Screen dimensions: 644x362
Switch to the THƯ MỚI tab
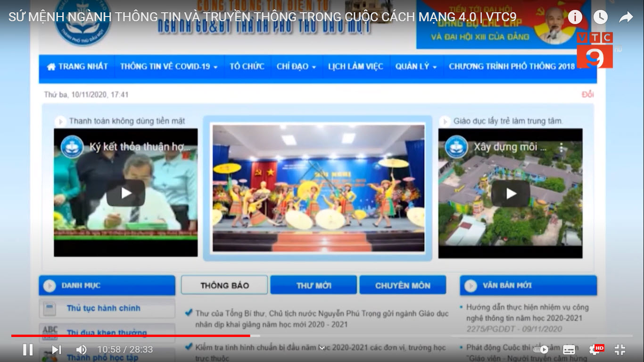pos(314,286)
